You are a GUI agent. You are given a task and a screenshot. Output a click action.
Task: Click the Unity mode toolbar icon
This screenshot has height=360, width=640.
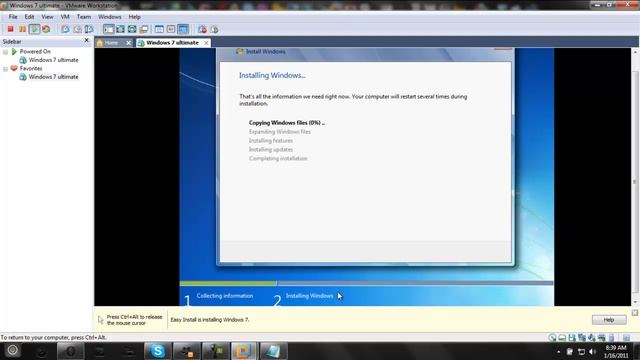point(144,29)
